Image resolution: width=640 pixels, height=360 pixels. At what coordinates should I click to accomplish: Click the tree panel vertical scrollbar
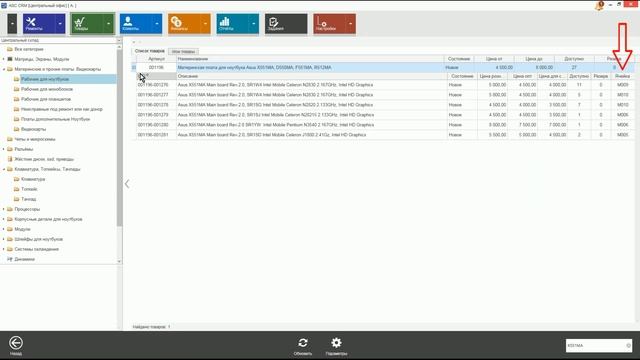click(119, 139)
